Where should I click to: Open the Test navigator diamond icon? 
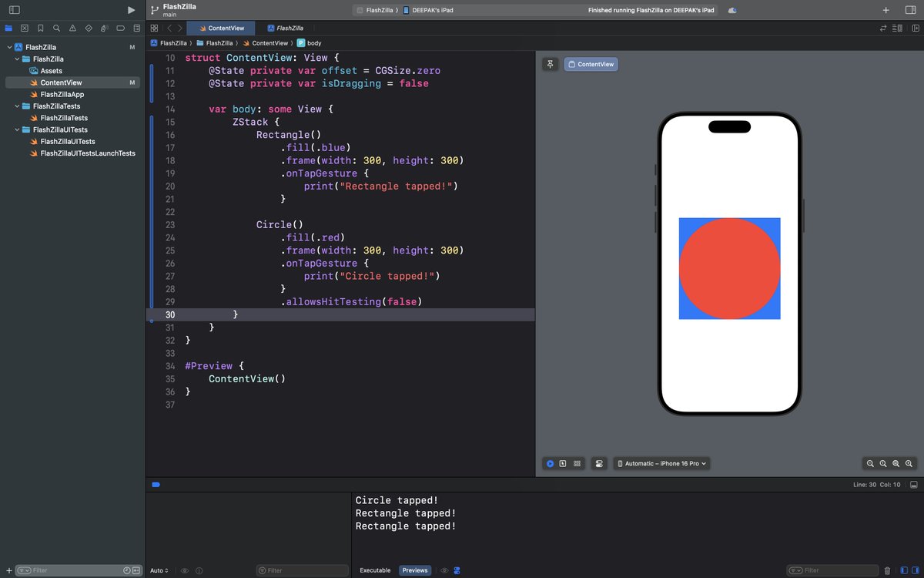click(x=89, y=28)
